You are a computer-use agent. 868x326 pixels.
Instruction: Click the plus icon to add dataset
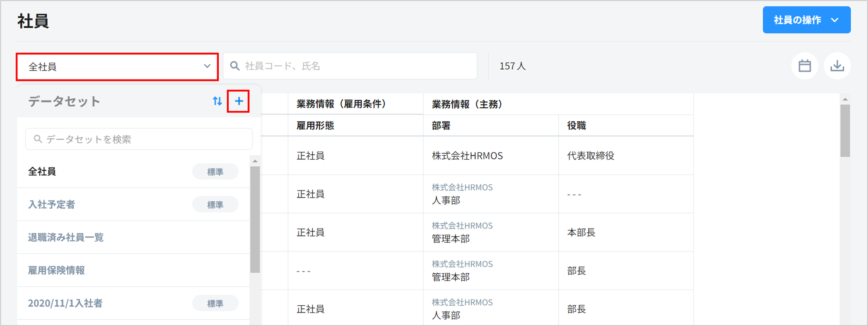pyautogui.click(x=239, y=101)
